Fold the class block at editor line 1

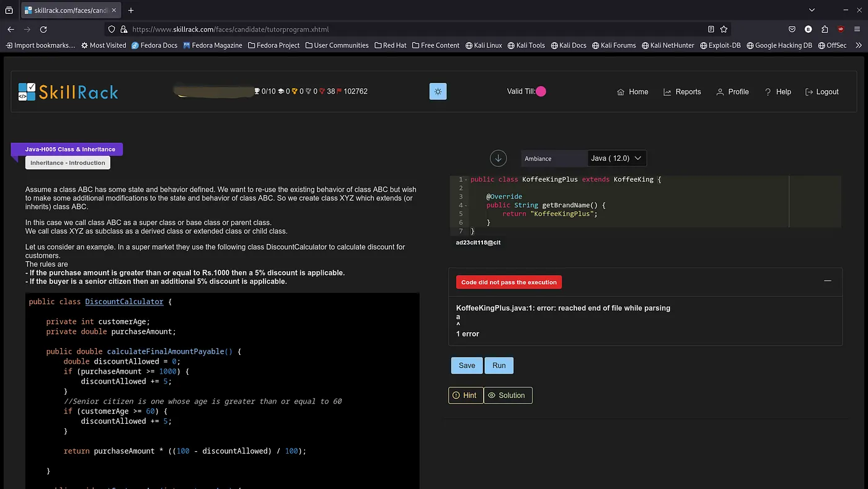(x=466, y=179)
